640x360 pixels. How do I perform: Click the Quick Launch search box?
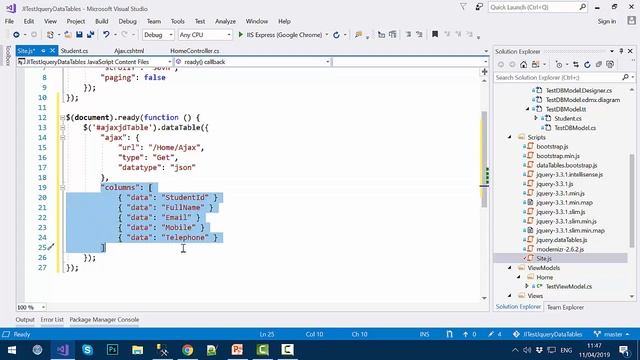pos(537,7)
